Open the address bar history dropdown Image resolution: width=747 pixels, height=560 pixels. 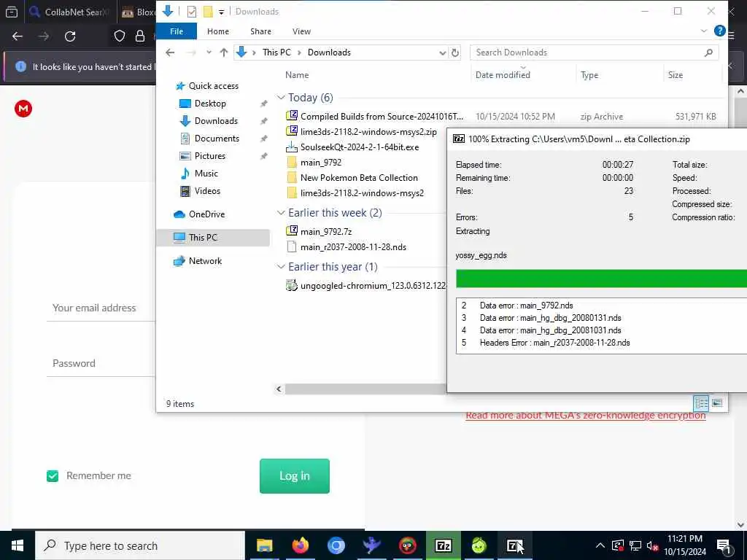click(443, 52)
